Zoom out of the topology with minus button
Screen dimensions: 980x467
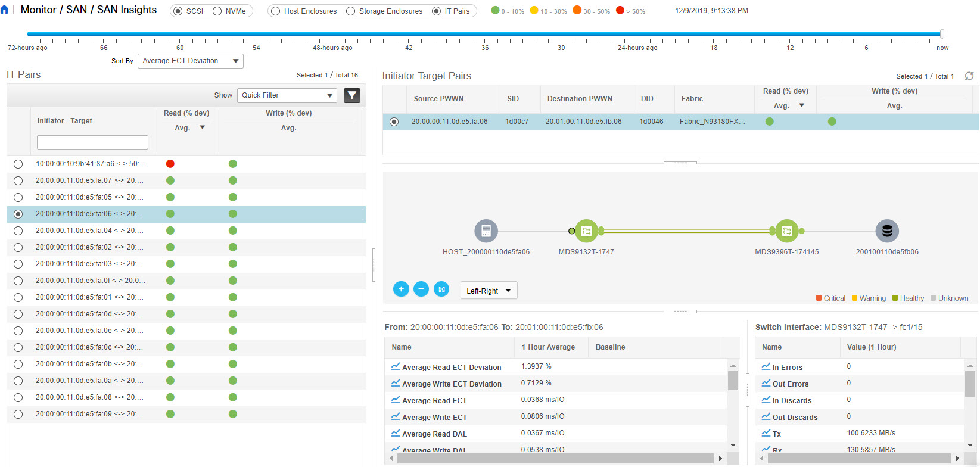click(421, 289)
